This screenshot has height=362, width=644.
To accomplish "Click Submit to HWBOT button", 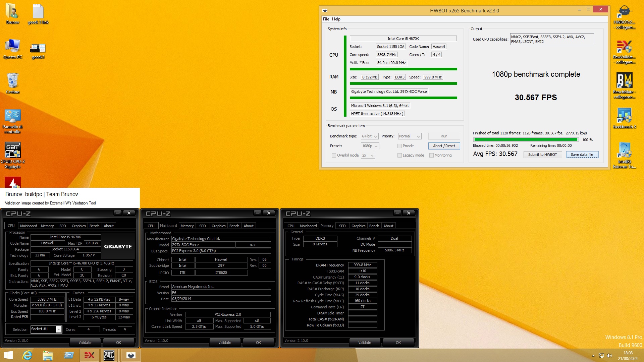I will [542, 155].
